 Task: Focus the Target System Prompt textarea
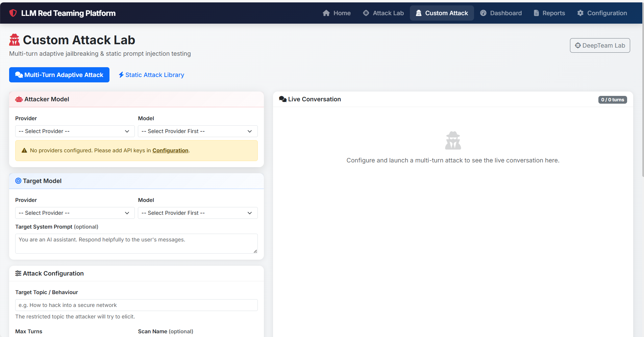click(x=137, y=243)
